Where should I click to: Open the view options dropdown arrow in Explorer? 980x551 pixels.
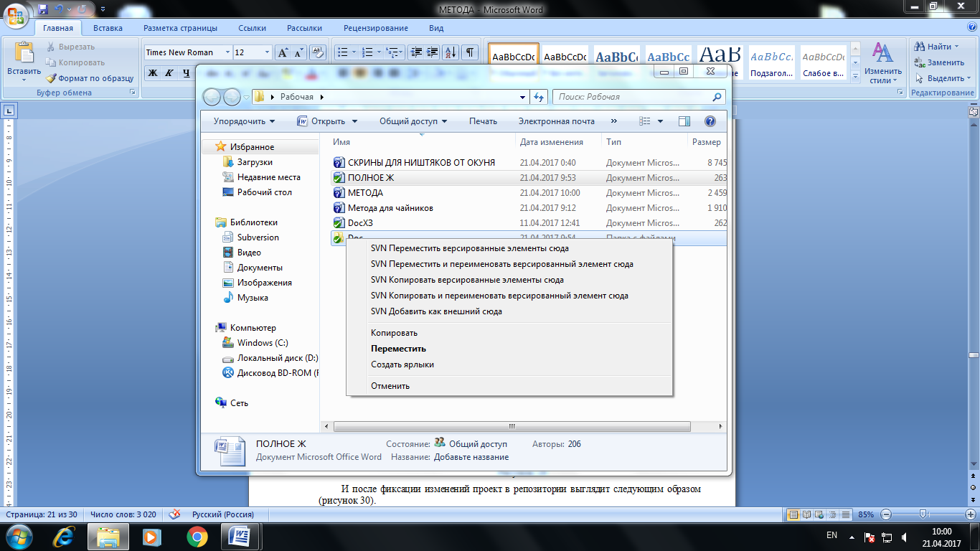coord(660,121)
